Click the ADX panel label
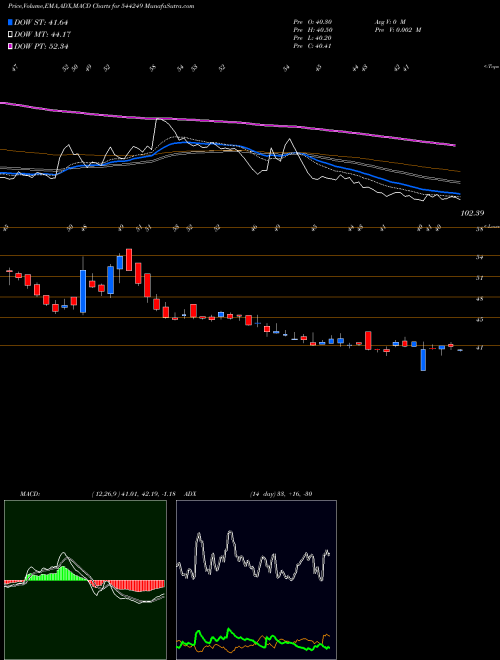This screenshot has width=500, height=660. pyautogui.click(x=190, y=494)
